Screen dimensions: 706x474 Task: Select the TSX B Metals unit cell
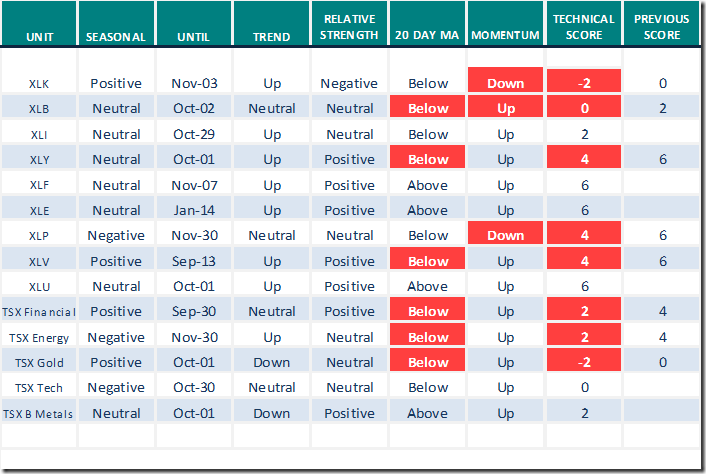(40, 413)
